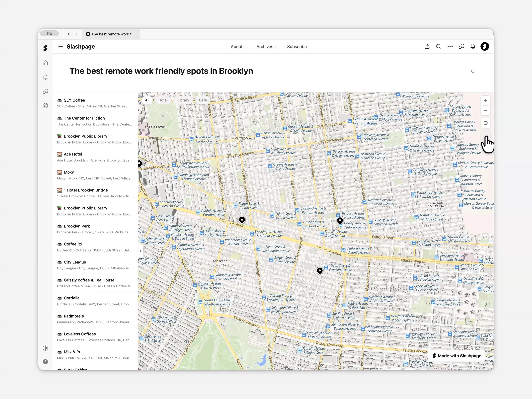The image size is (532, 399).
Task: Select the 'The best remote work f...' tab
Action: click(x=110, y=34)
